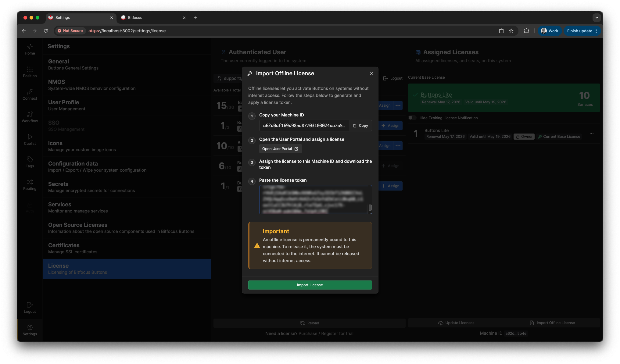Click Logout in the left sidebar

[30, 308]
